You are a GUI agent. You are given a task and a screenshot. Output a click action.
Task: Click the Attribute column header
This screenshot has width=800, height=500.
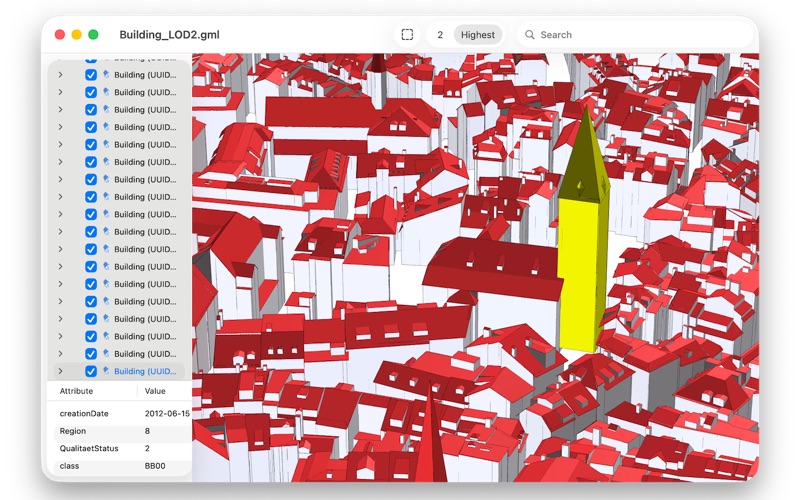[76, 391]
